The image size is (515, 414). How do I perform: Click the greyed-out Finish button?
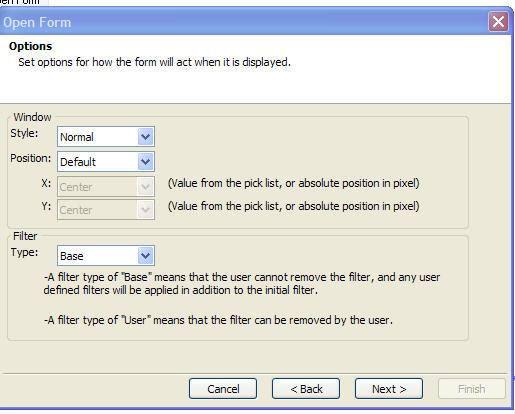coord(472,389)
